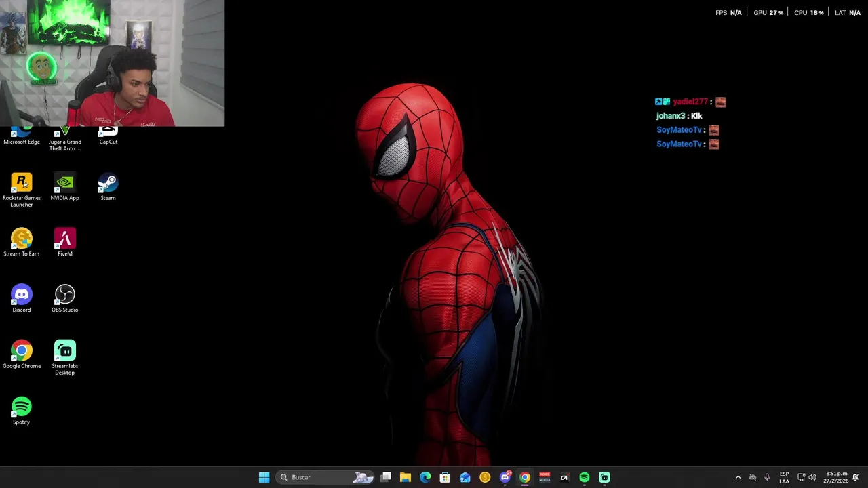This screenshot has height=488, width=868.
Task: Click the FPS N/A overlay readout
Action: coord(728,13)
